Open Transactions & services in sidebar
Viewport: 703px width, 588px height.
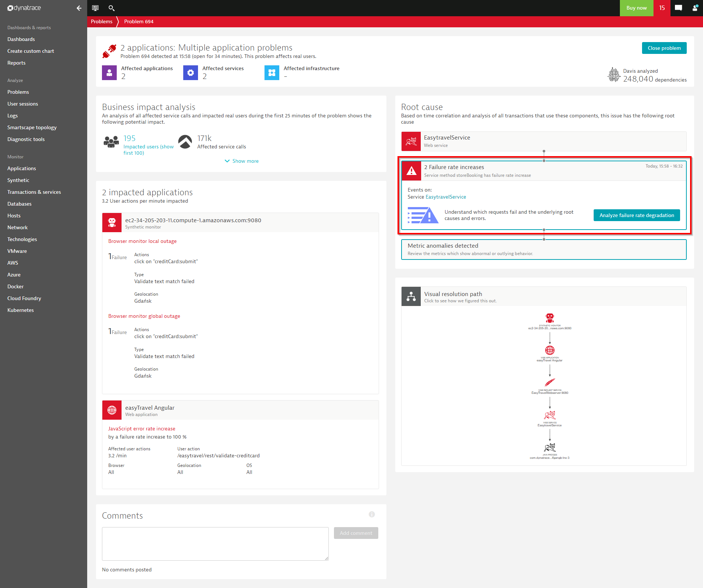[34, 192]
